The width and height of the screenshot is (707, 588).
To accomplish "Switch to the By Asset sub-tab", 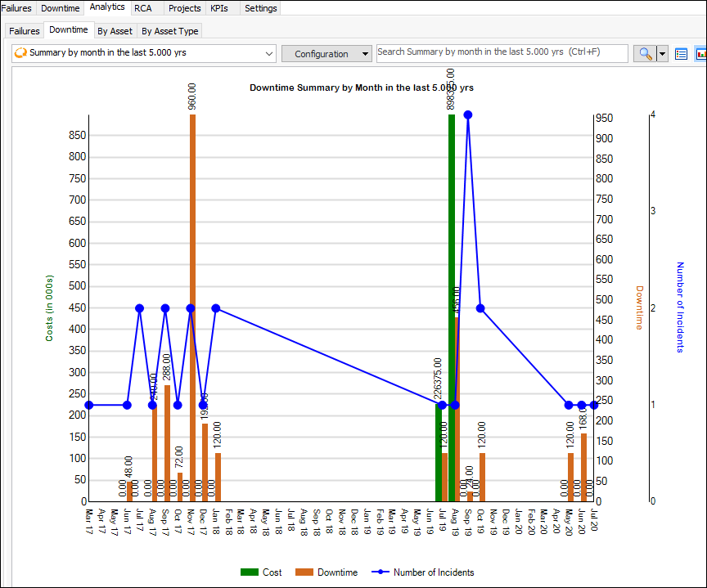I will click(x=115, y=31).
